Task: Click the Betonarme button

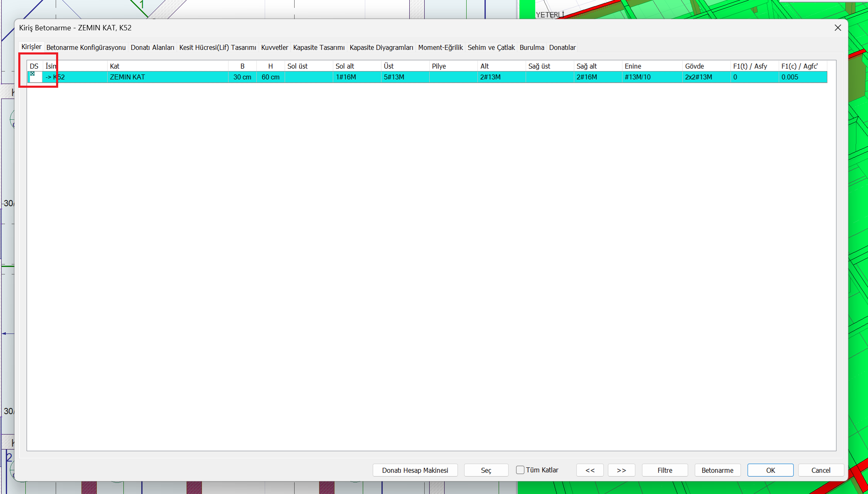Action: pos(718,470)
